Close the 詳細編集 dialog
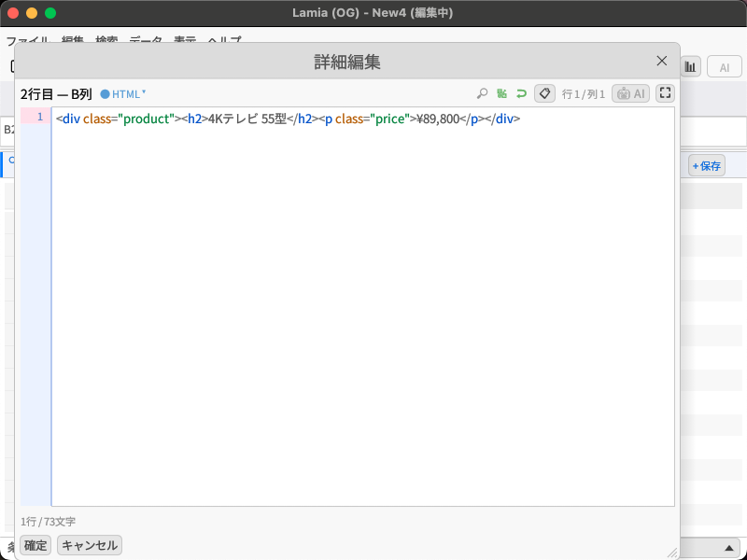747x560 pixels. point(662,61)
